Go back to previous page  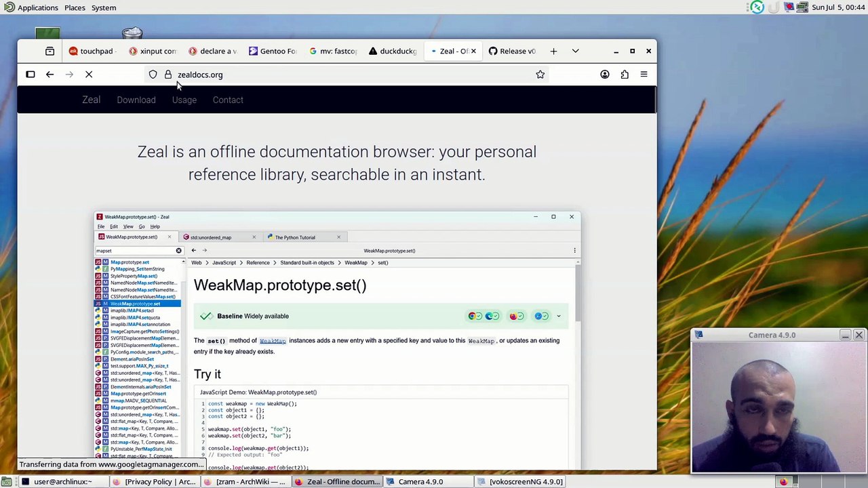[x=50, y=75]
